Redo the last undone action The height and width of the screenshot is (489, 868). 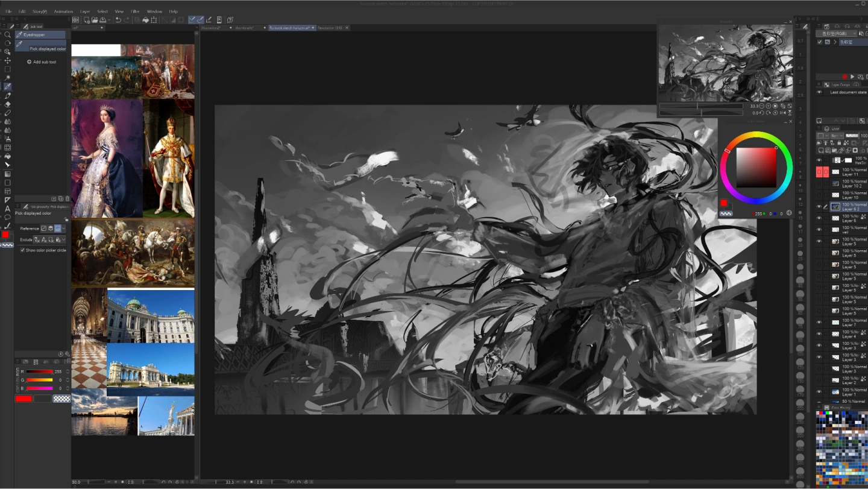click(x=127, y=20)
